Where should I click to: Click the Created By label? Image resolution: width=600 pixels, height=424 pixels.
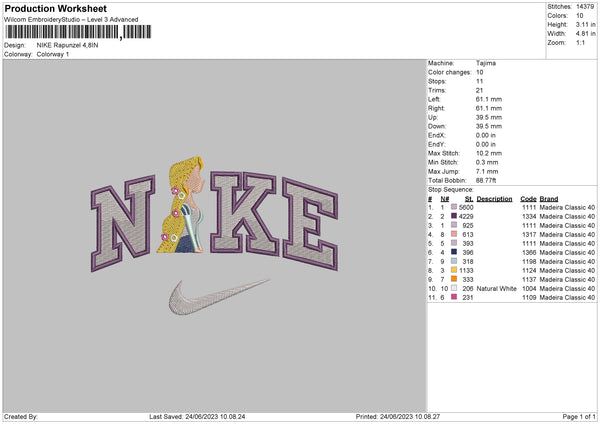pyautogui.click(x=21, y=416)
